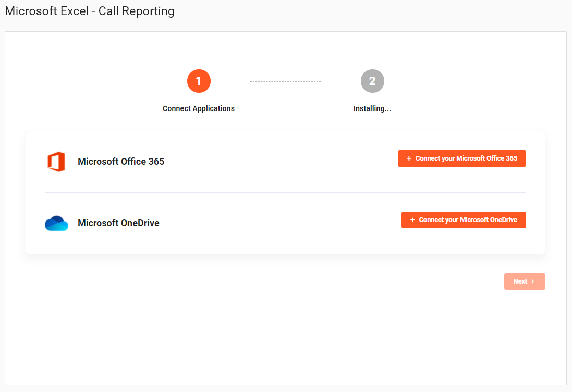The width and height of the screenshot is (572, 392).
Task: Click the 'Connect Applications' step label
Action: point(199,108)
